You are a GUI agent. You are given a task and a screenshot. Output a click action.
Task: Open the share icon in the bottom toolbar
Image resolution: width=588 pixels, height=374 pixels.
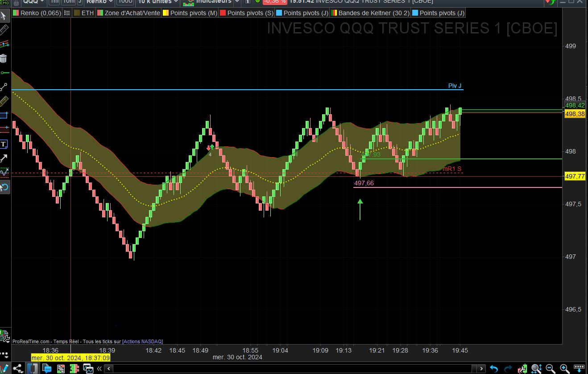18,369
